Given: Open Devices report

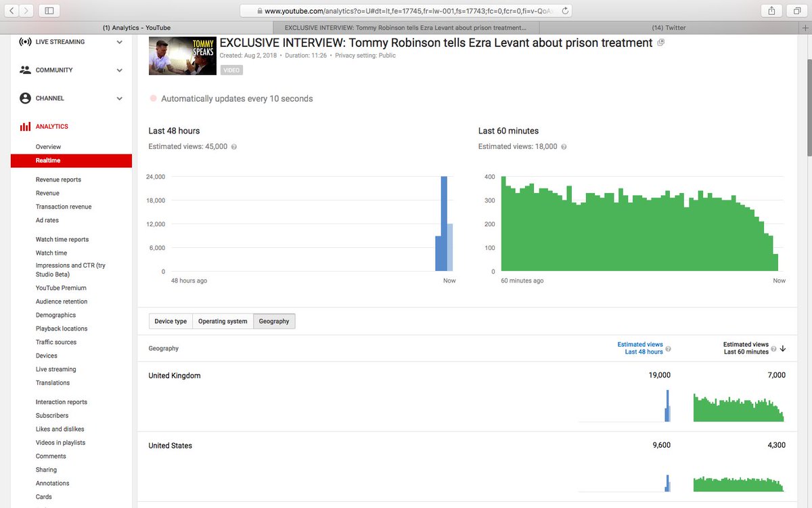Looking at the screenshot, I should [x=47, y=356].
